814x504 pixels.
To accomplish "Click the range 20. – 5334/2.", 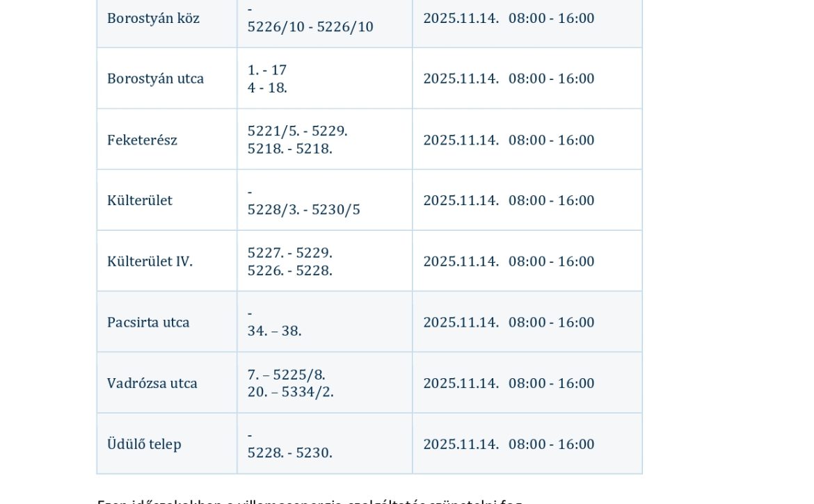I will coord(290,392).
